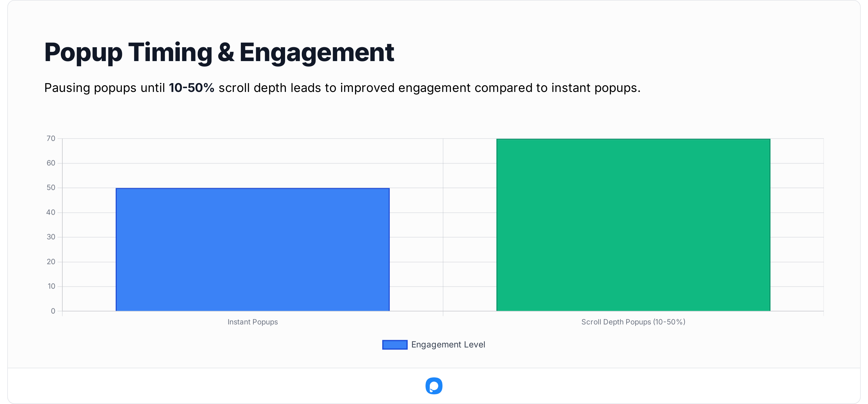Click the bold 10-50% text in subtitle
Screen dimensions: 868x404
191,88
